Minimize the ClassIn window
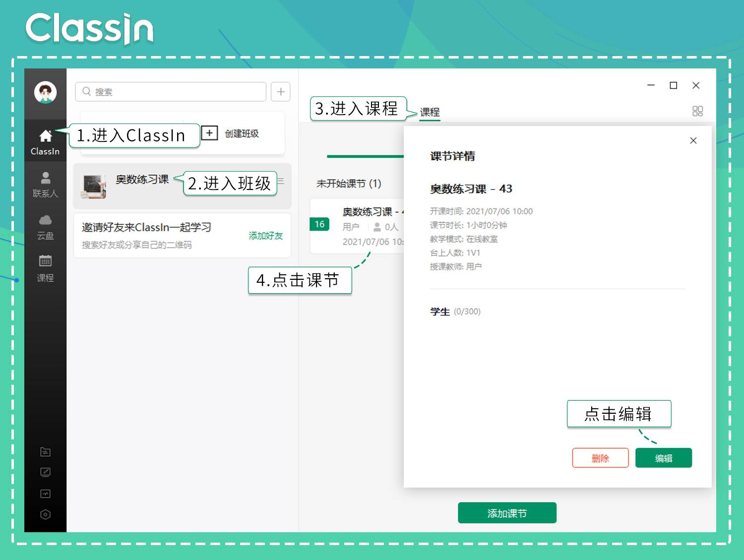 point(651,85)
